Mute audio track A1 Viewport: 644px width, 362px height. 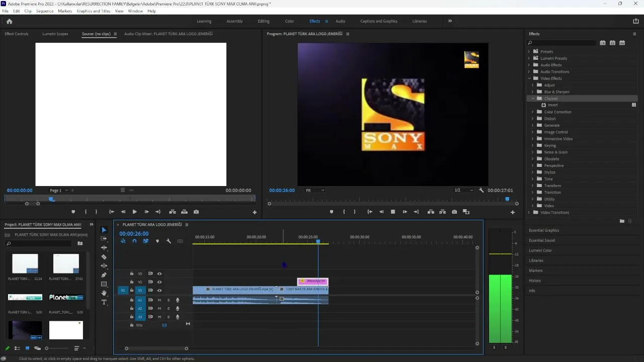click(x=159, y=300)
